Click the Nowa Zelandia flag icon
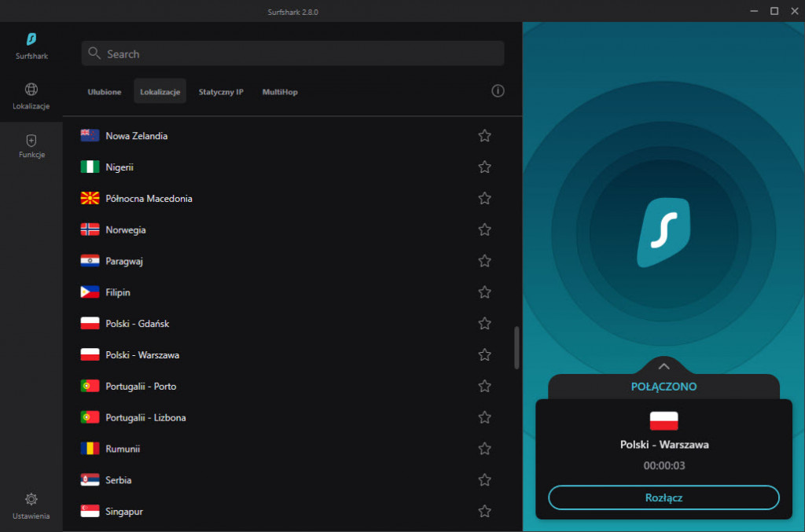Viewport: 805px width, 532px height. [90, 135]
